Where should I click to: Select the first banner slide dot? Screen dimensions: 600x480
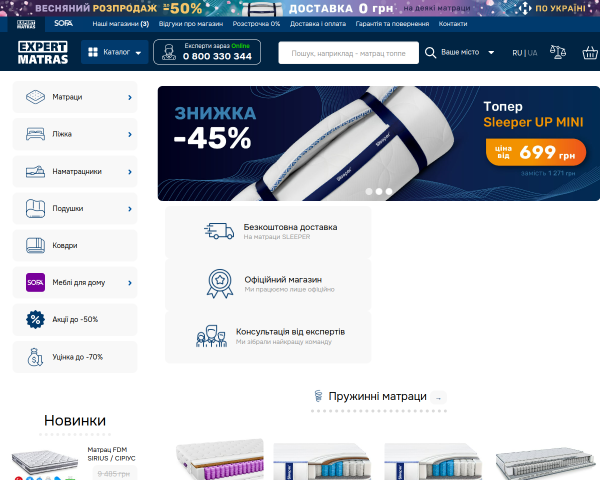tap(369, 191)
